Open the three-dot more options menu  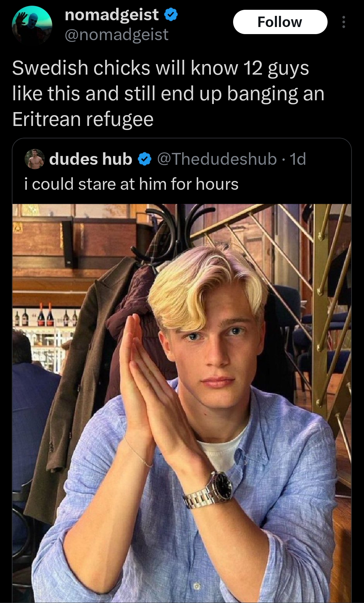(x=343, y=22)
